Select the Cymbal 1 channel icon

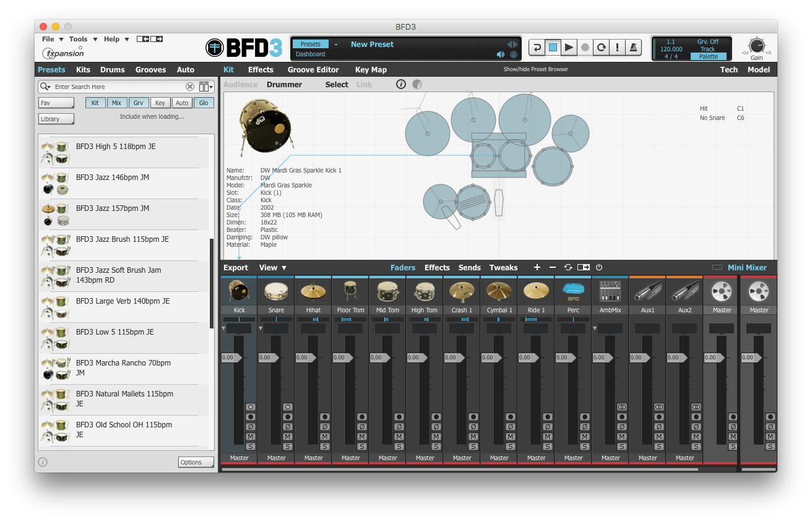click(x=499, y=291)
